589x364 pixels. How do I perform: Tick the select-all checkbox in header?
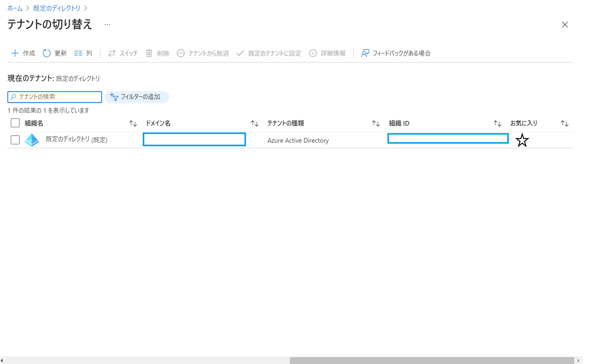tap(15, 123)
